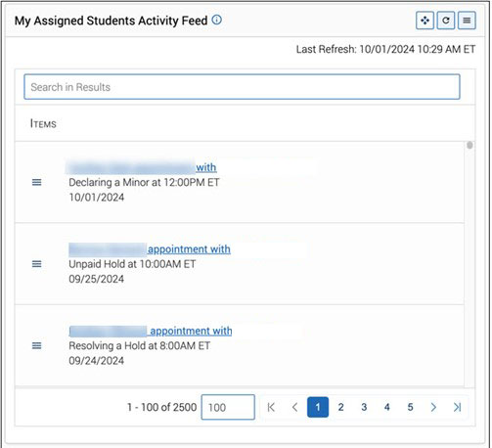Click the 09/25/2024 date text
492x448 pixels.
(97, 279)
